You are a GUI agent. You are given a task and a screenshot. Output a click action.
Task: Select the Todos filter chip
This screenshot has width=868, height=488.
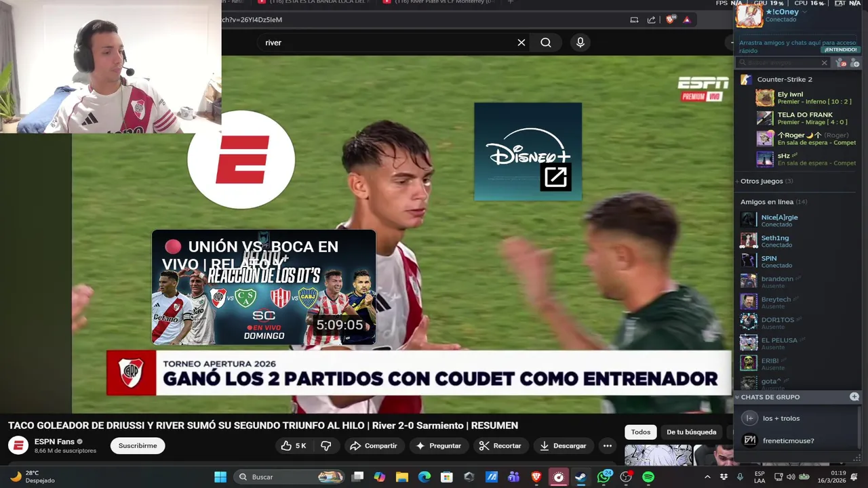641,432
